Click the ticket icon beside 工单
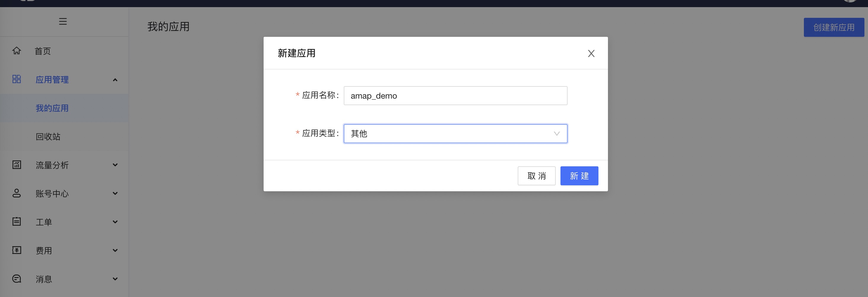The width and height of the screenshot is (868, 297). coord(17,222)
